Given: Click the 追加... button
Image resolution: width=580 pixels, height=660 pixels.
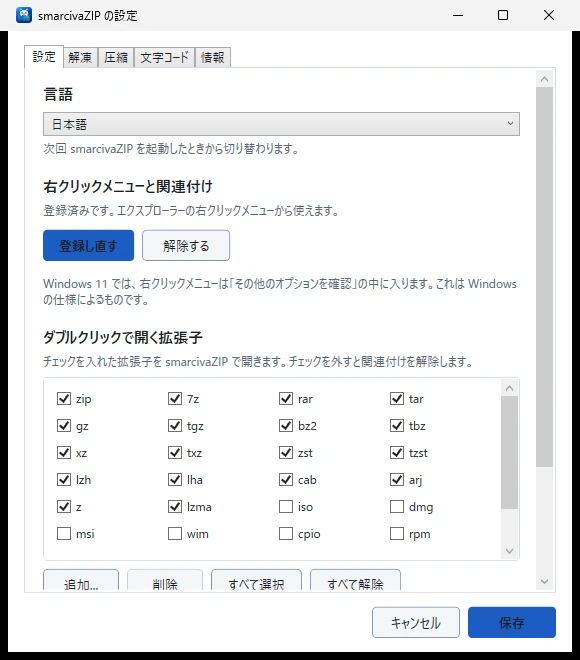Looking at the screenshot, I should [x=81, y=581].
